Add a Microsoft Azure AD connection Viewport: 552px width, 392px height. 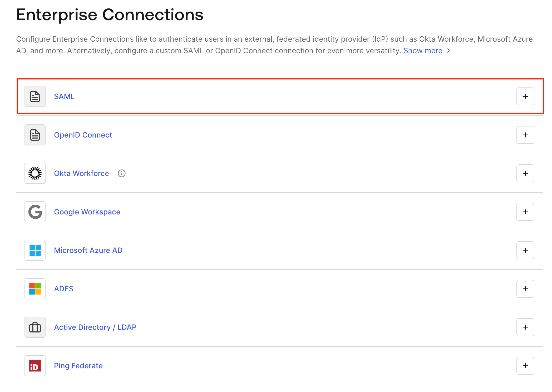tap(525, 250)
